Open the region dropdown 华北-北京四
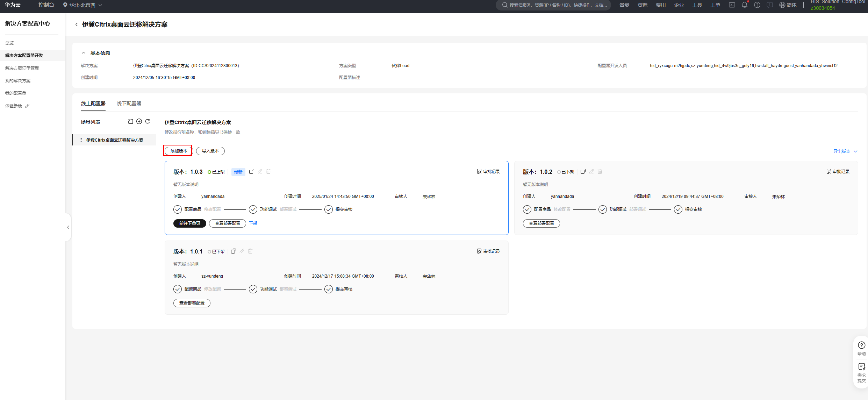Image resolution: width=868 pixels, height=400 pixels. coord(83,5)
